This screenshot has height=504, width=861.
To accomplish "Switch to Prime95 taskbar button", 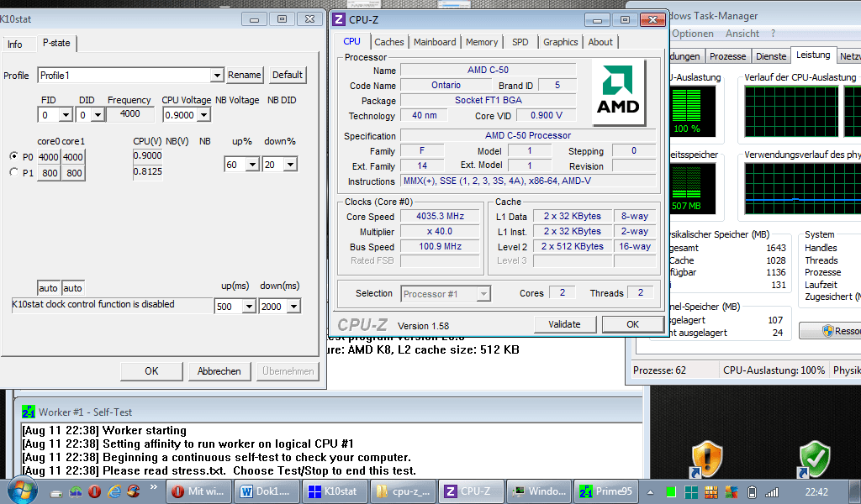I will point(606,491).
